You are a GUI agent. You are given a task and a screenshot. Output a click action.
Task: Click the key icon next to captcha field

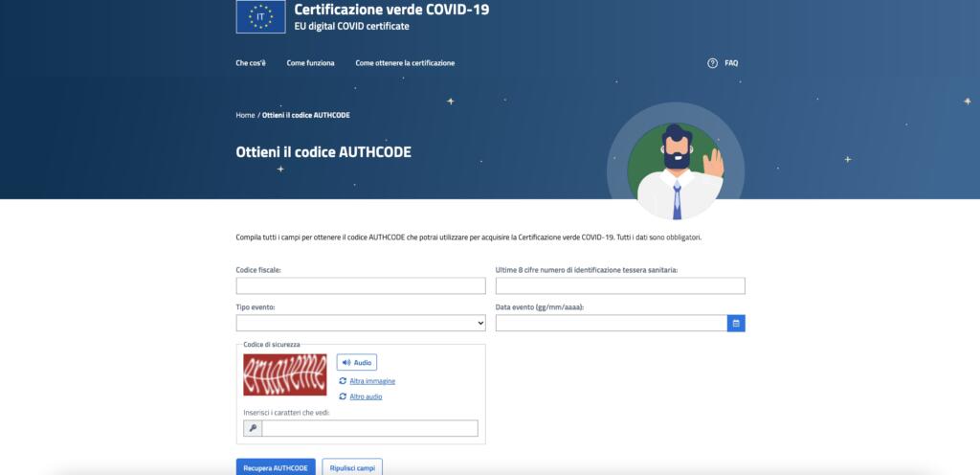(253, 428)
